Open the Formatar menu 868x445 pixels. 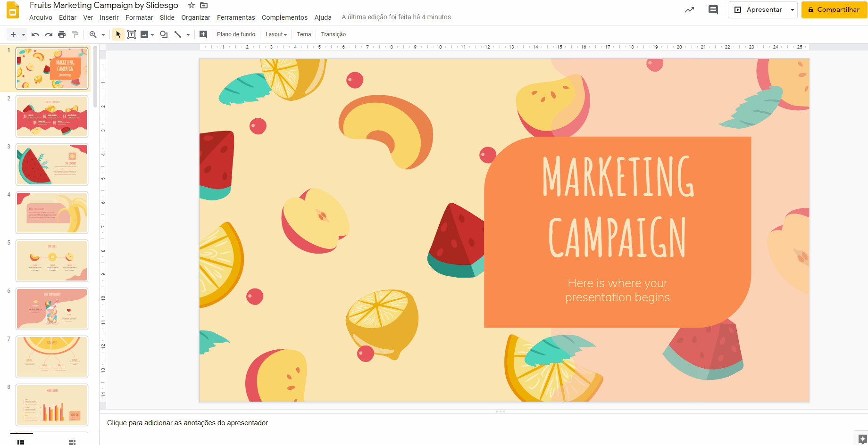click(139, 17)
